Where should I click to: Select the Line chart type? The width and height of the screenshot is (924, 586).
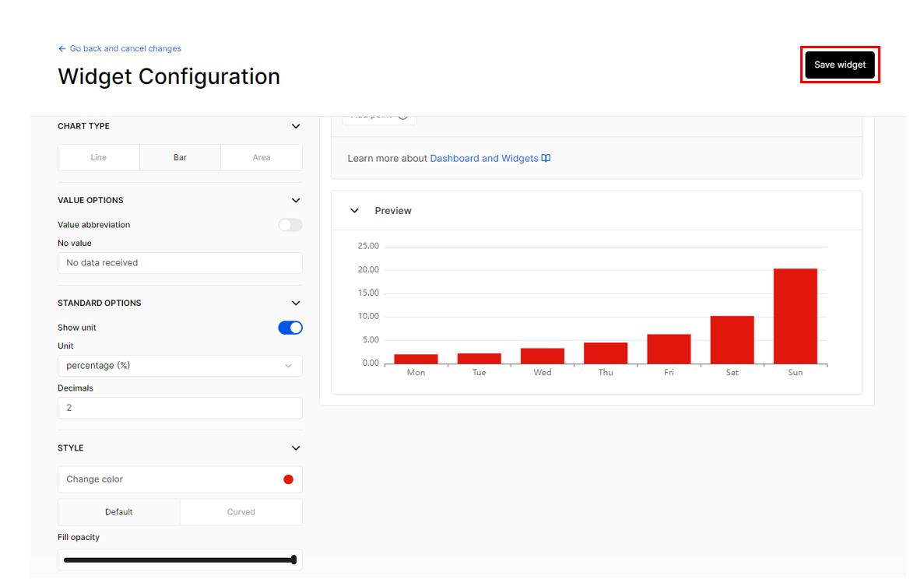98,157
